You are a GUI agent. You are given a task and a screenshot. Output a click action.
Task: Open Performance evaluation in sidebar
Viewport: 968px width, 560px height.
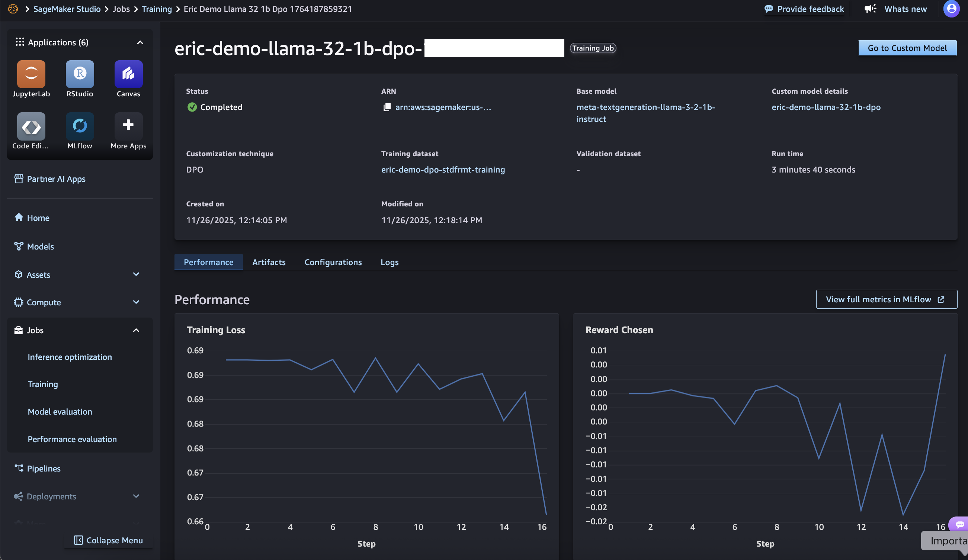72,439
